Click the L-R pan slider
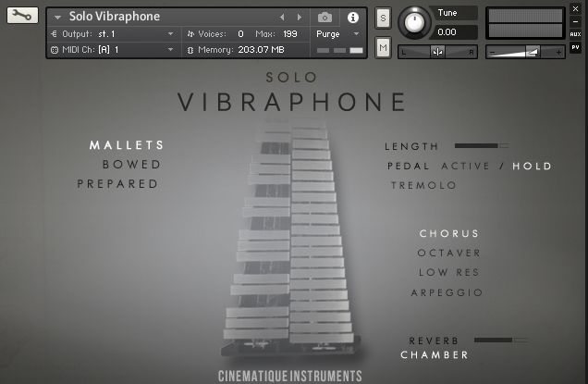This screenshot has width=588, height=384. coord(437,52)
